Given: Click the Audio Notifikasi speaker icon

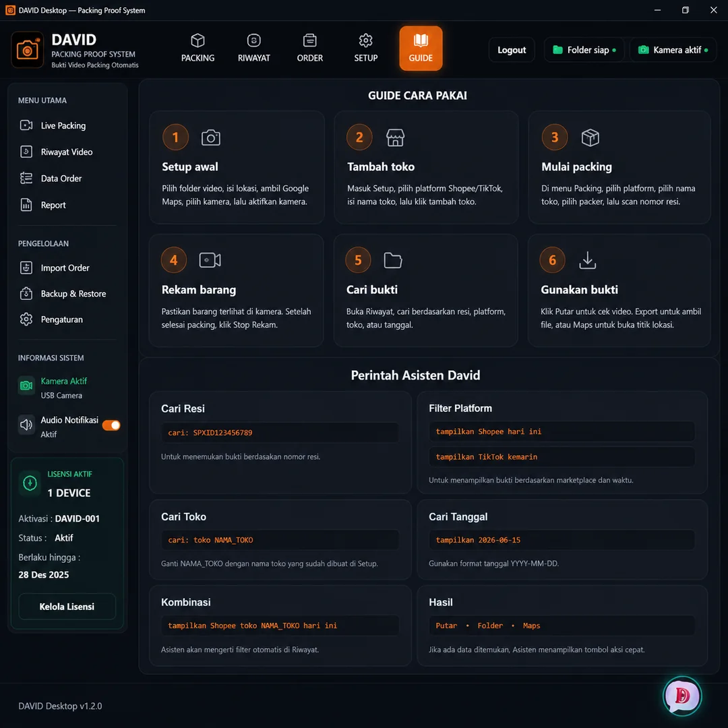Looking at the screenshot, I should pos(26,425).
